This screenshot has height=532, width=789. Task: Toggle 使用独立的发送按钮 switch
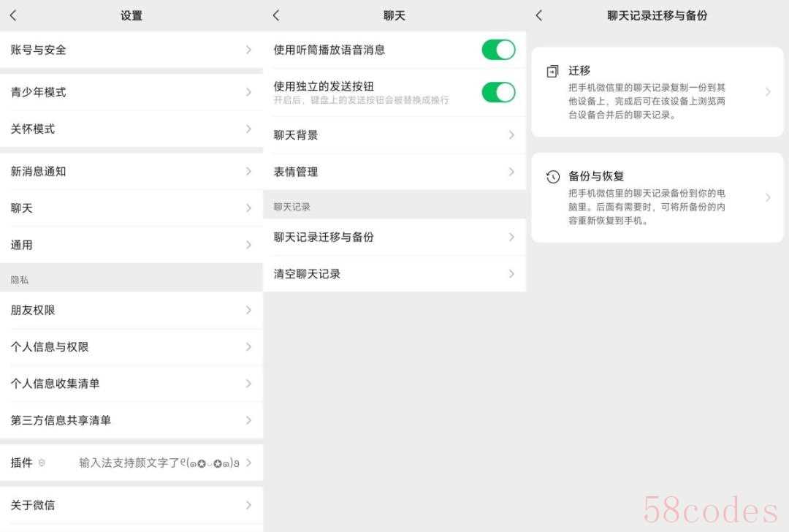pos(498,92)
